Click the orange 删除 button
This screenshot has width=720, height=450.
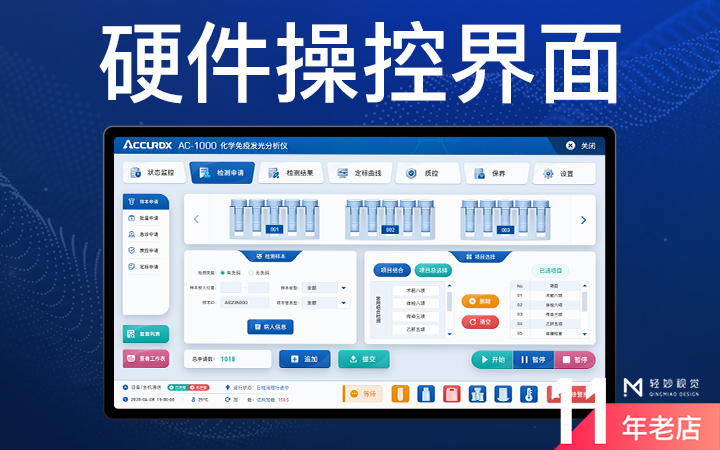480,301
